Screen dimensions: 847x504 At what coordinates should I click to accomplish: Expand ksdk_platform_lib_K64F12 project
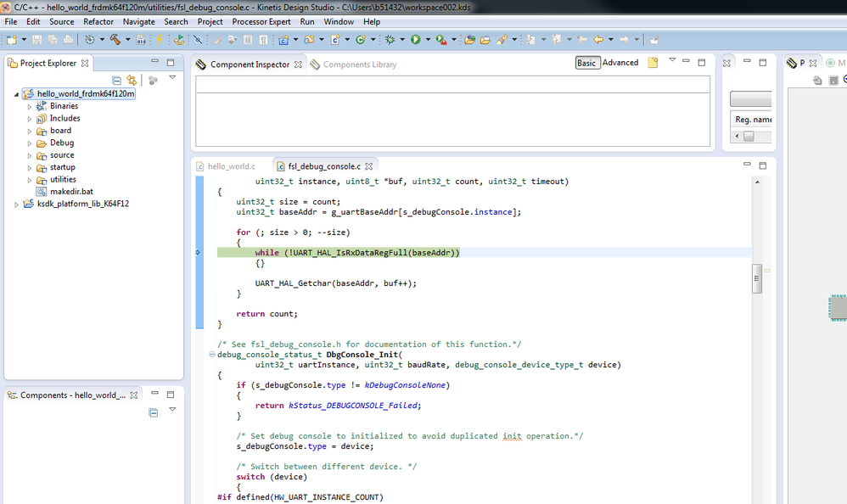(x=16, y=204)
